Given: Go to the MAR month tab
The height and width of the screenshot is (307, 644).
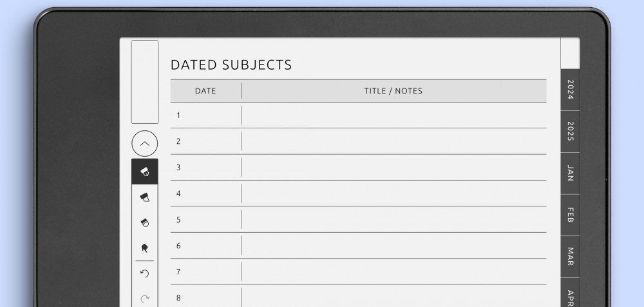Looking at the screenshot, I should pyautogui.click(x=570, y=257).
